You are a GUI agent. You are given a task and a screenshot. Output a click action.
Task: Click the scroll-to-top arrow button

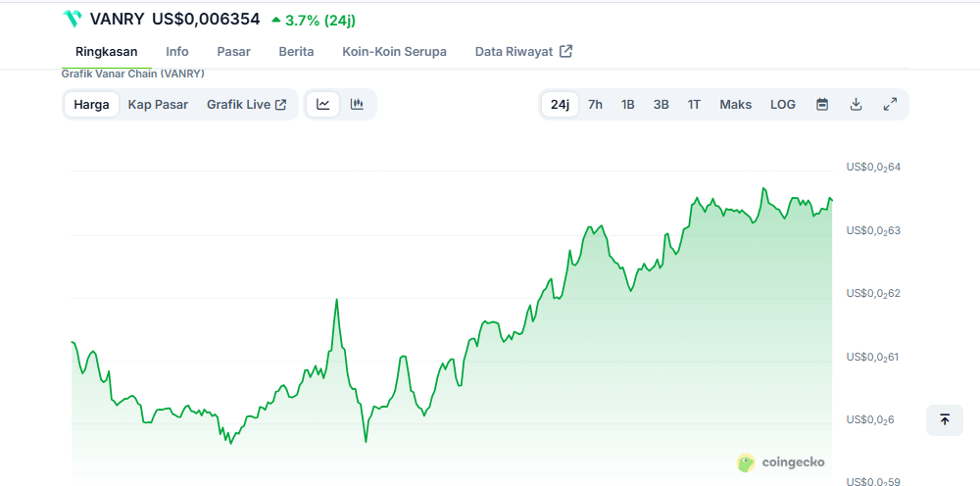(x=945, y=419)
